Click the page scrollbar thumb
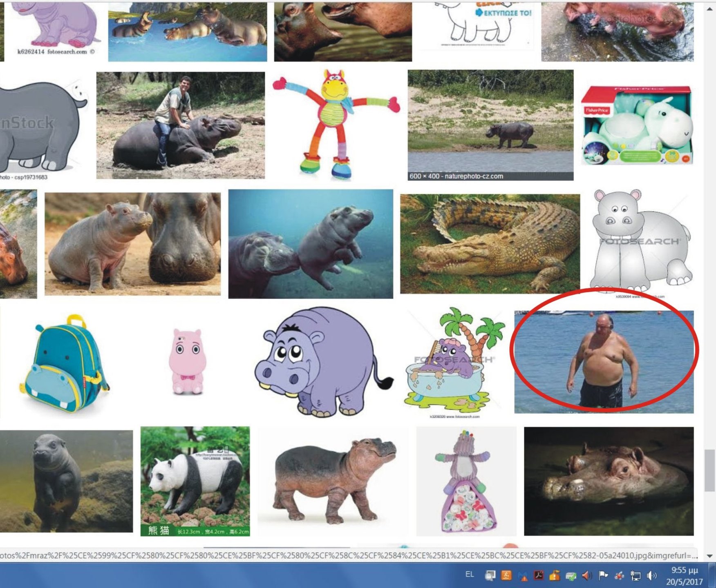Image resolution: width=716 pixels, height=588 pixels. [x=710, y=470]
